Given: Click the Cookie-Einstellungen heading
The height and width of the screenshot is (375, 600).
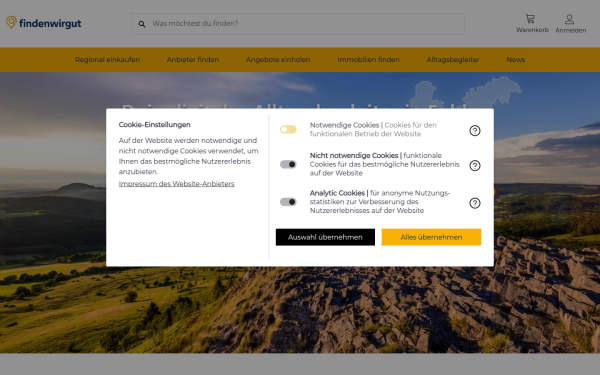Looking at the screenshot, I should point(154,125).
